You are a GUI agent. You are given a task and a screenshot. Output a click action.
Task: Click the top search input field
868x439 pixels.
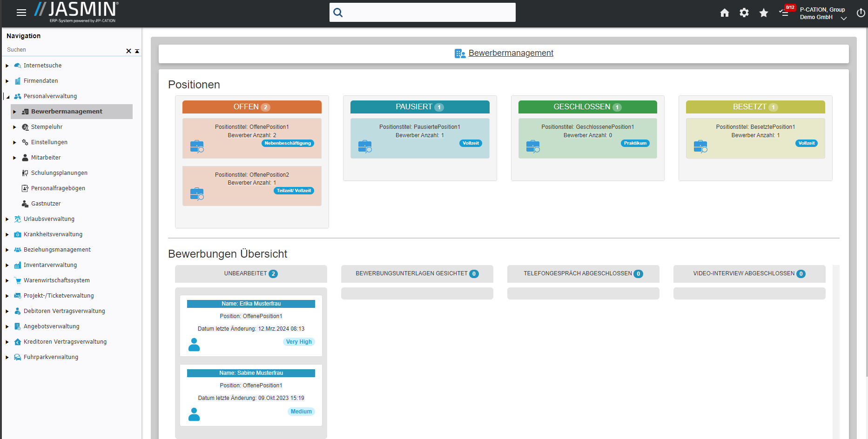pyautogui.click(x=428, y=13)
